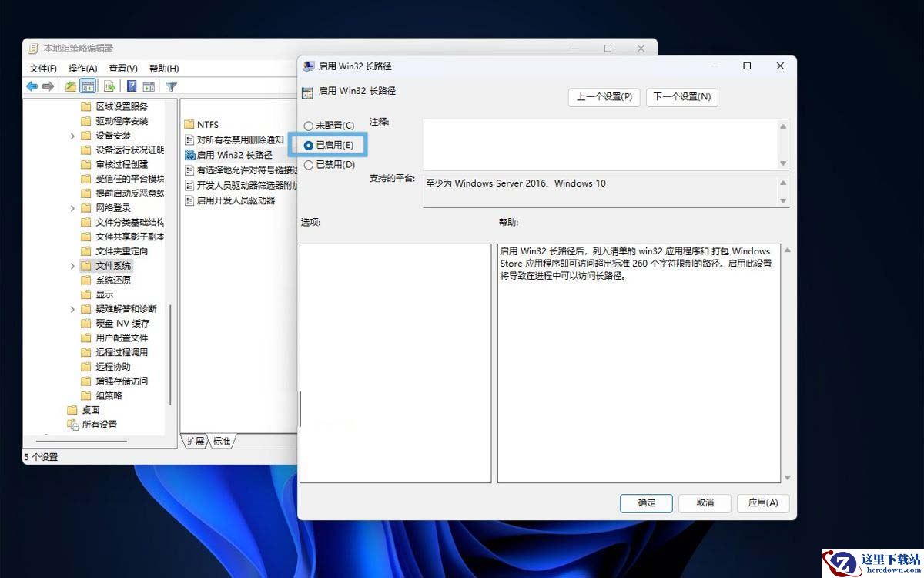The image size is (924, 578).
Task: Click the help text scrollbar down arrow
Action: [787, 478]
